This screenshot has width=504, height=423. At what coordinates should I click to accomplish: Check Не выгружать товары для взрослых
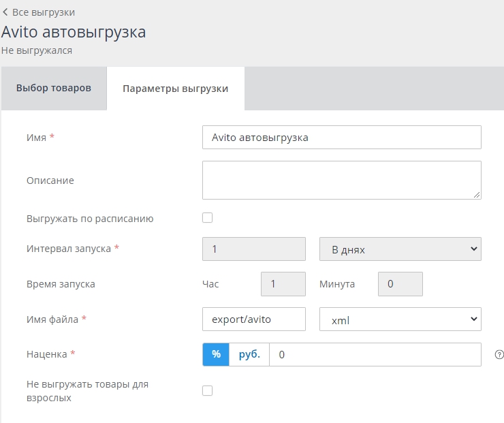(208, 390)
